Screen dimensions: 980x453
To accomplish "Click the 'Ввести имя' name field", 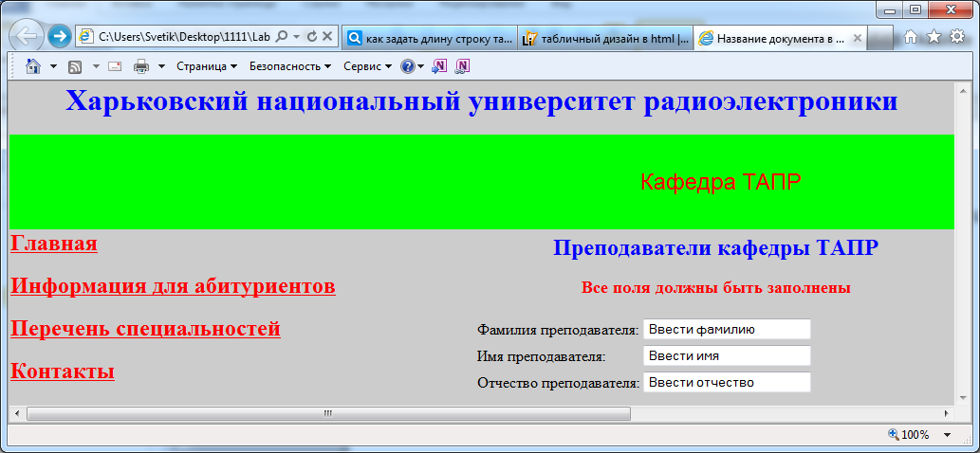I will (727, 355).
